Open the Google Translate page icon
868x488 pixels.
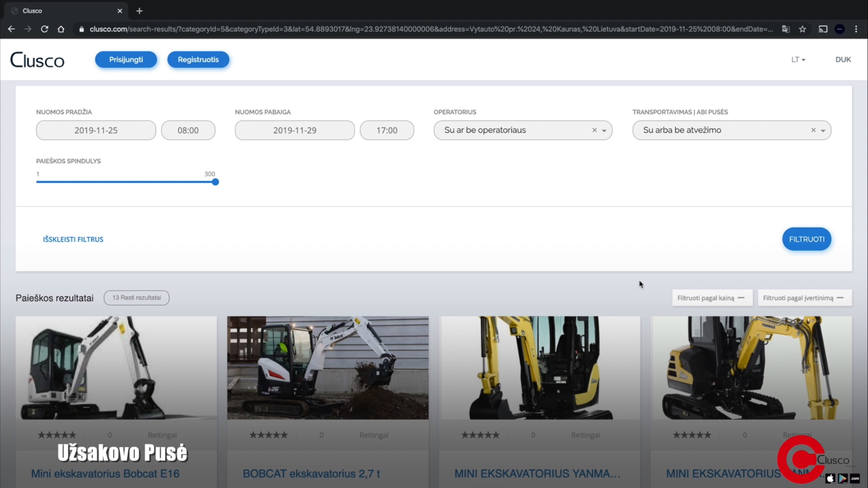pyautogui.click(x=786, y=29)
